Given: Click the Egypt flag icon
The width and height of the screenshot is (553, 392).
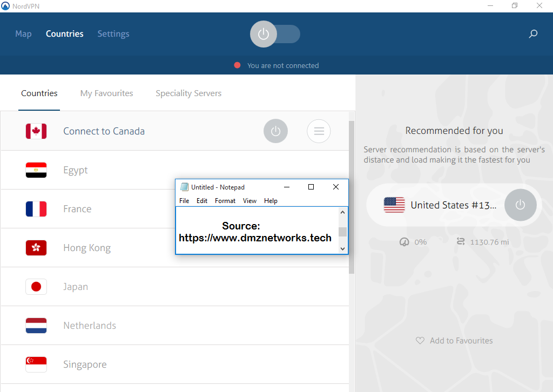Looking at the screenshot, I should point(36,170).
